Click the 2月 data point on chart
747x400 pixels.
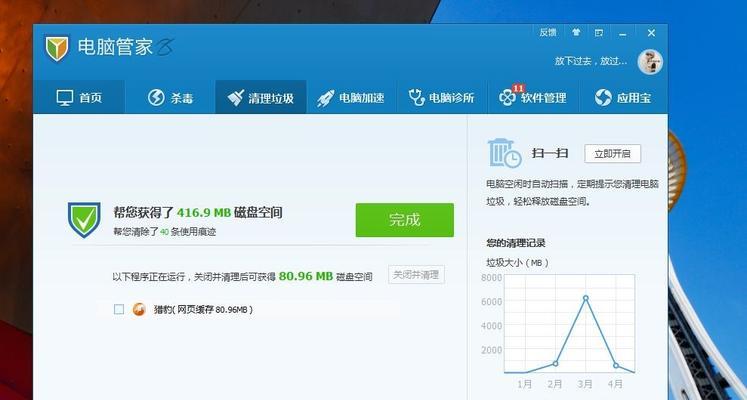tap(555, 363)
